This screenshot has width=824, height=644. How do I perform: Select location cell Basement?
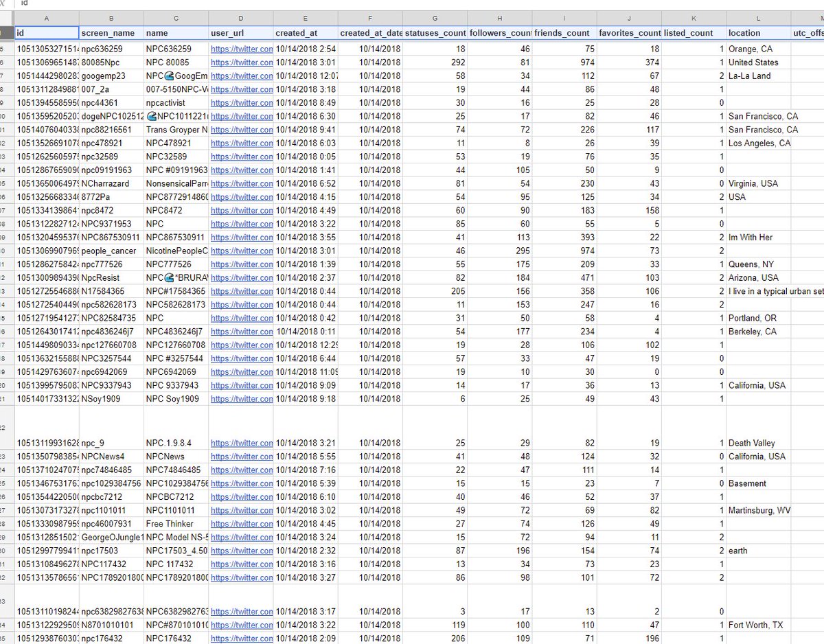click(759, 483)
